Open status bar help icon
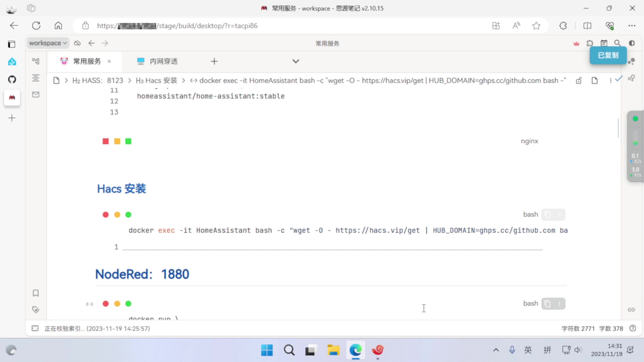 point(633,328)
